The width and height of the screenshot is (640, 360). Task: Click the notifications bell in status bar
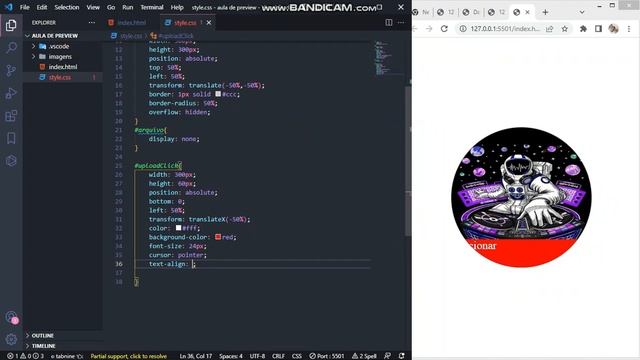(x=402, y=356)
